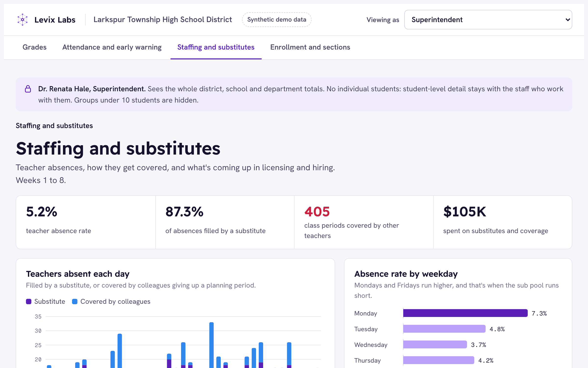Click the Substitute legend purple swatch
This screenshot has height=368, width=588.
coord(29,302)
